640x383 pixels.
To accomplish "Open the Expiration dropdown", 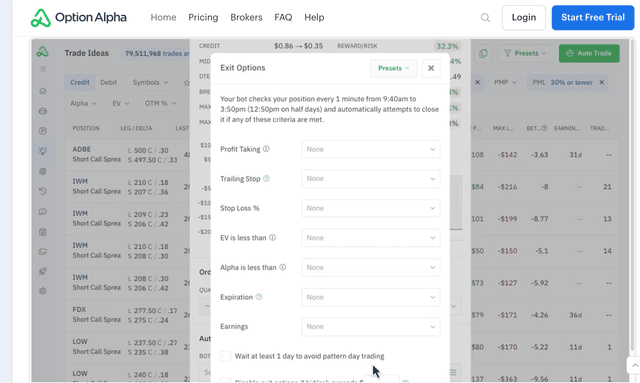I will pyautogui.click(x=371, y=297).
